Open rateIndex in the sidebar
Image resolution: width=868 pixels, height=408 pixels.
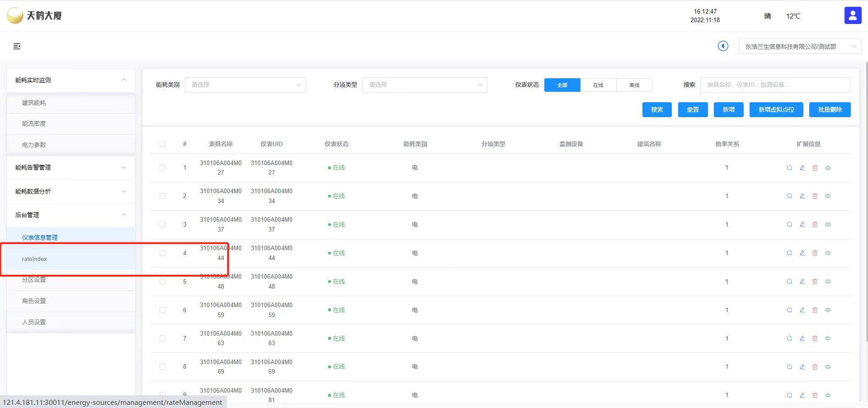pos(71,259)
